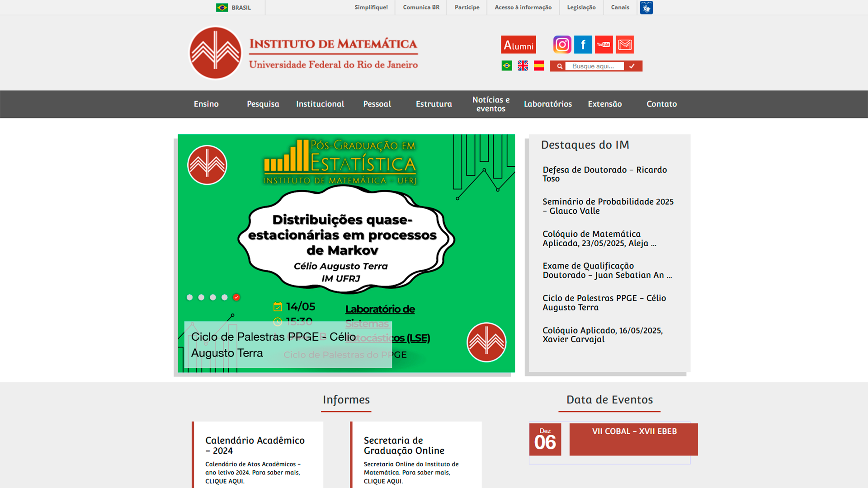Click the Canais link
Viewport: 868px width, 488px height.
point(620,7)
